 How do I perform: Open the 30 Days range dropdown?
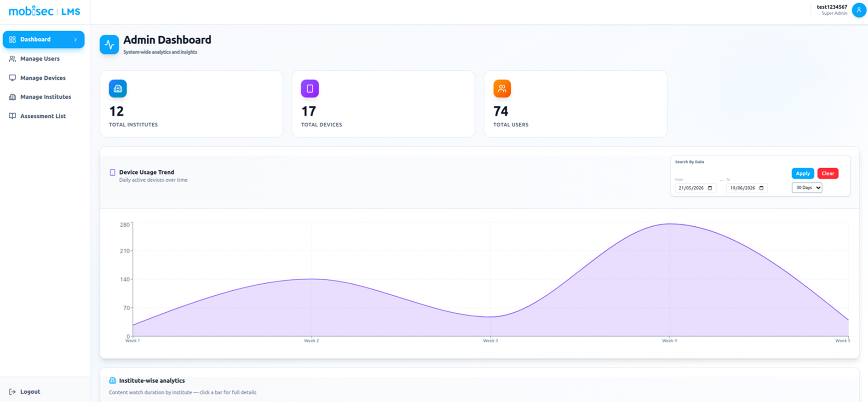(807, 188)
